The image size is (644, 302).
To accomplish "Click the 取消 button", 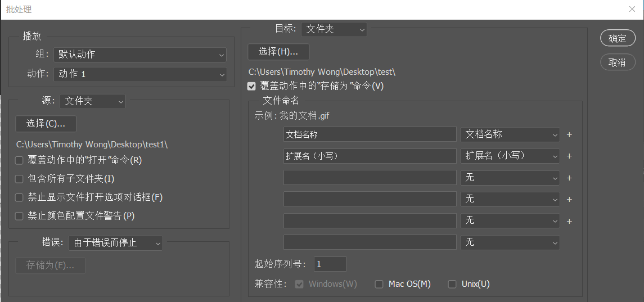I will tap(618, 62).
